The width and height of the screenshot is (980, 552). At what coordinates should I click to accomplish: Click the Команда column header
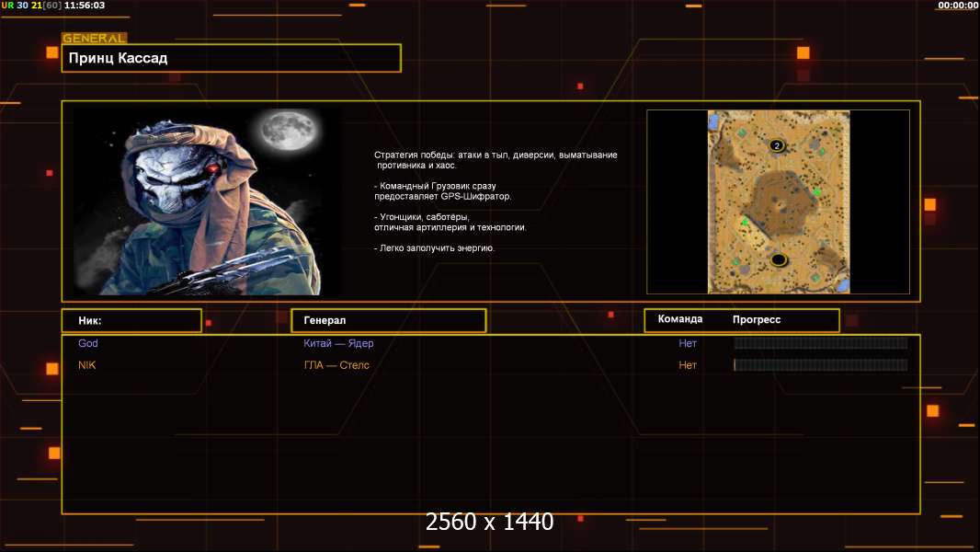[x=680, y=319]
